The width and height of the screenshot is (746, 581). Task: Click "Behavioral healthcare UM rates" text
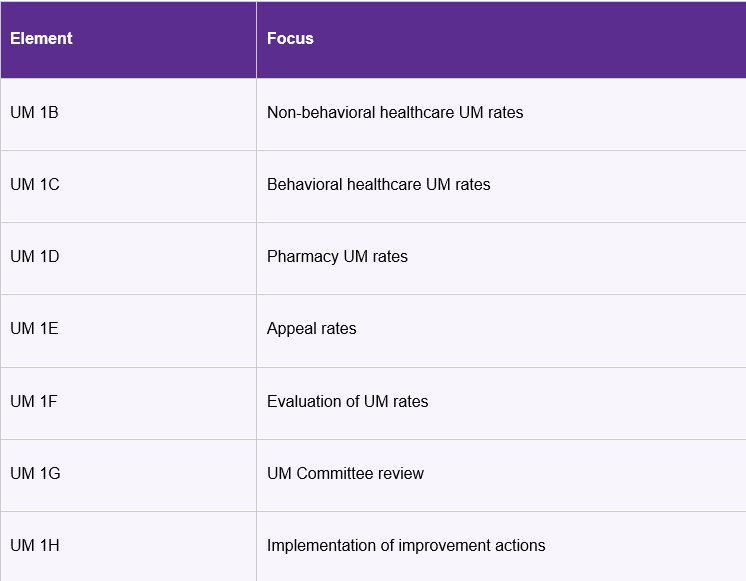pos(378,185)
